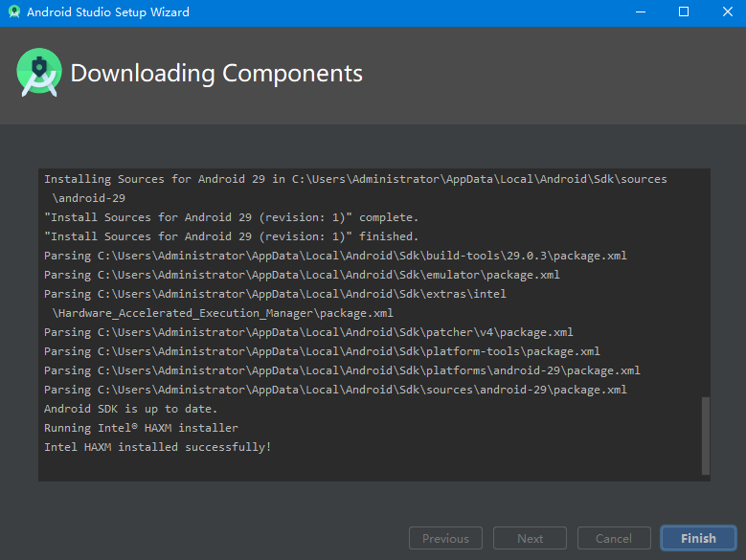The image size is (746, 560).
Task: Click the log line parsing sources\android-29\package.xml
Action: [x=335, y=390]
